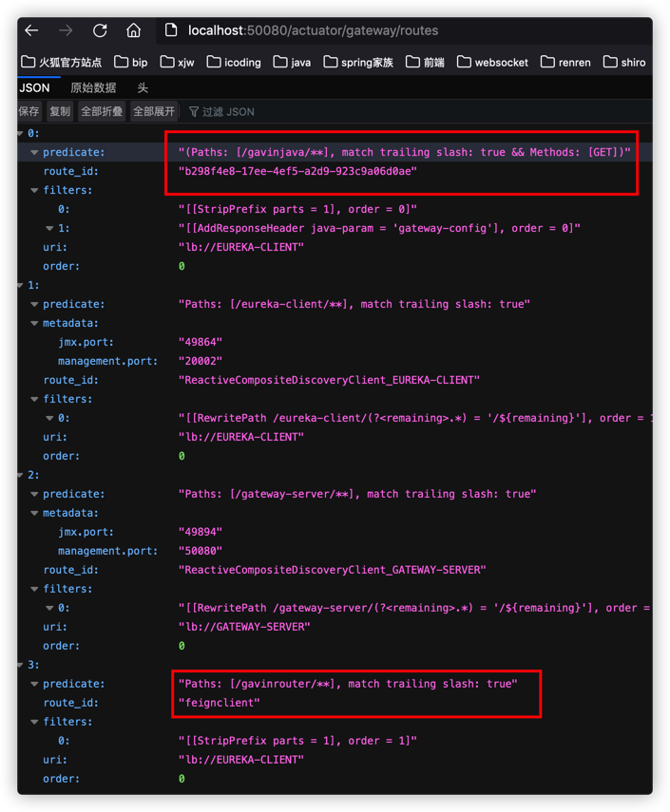Reload the page with refresh icon

click(x=100, y=30)
